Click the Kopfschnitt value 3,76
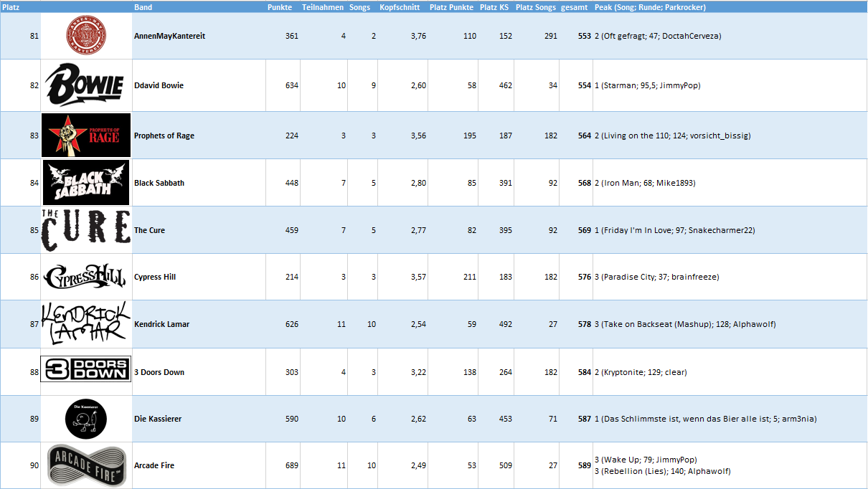 point(418,36)
